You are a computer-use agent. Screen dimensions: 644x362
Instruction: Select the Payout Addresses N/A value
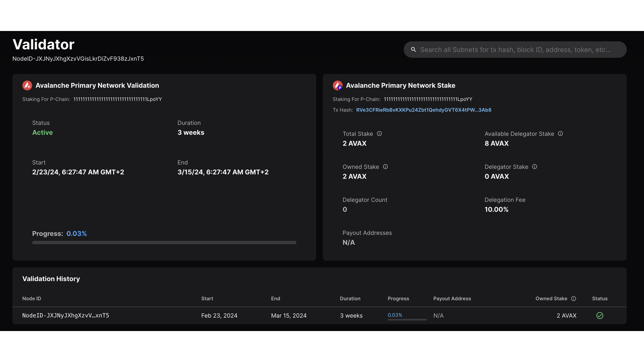(349, 243)
